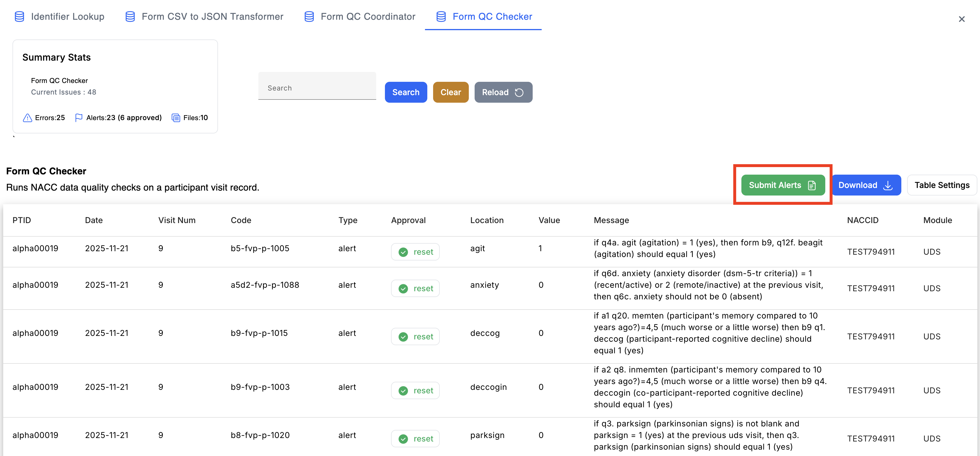Click code cell b5-fvp-p-1005
The width and height of the screenshot is (980, 456).
[260, 249]
